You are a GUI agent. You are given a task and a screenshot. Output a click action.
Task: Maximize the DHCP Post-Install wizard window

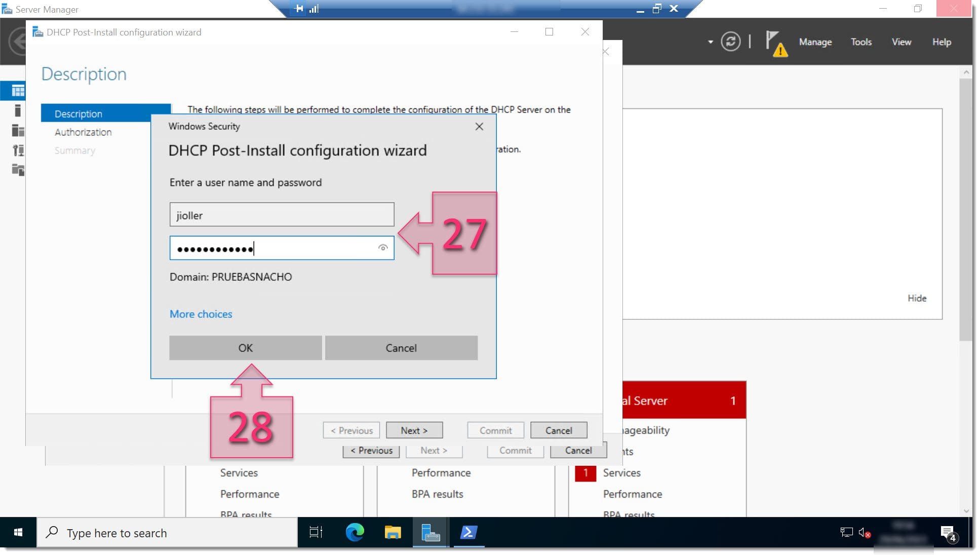pyautogui.click(x=549, y=32)
